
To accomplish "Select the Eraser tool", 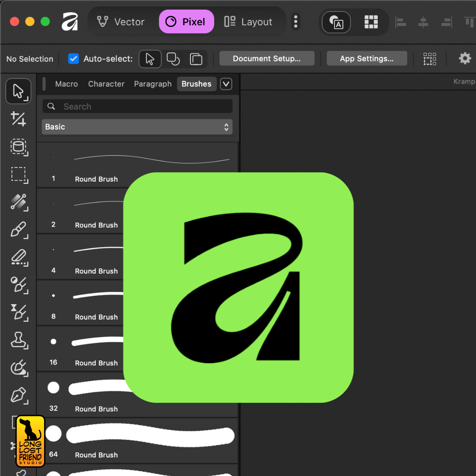I will click(19, 258).
